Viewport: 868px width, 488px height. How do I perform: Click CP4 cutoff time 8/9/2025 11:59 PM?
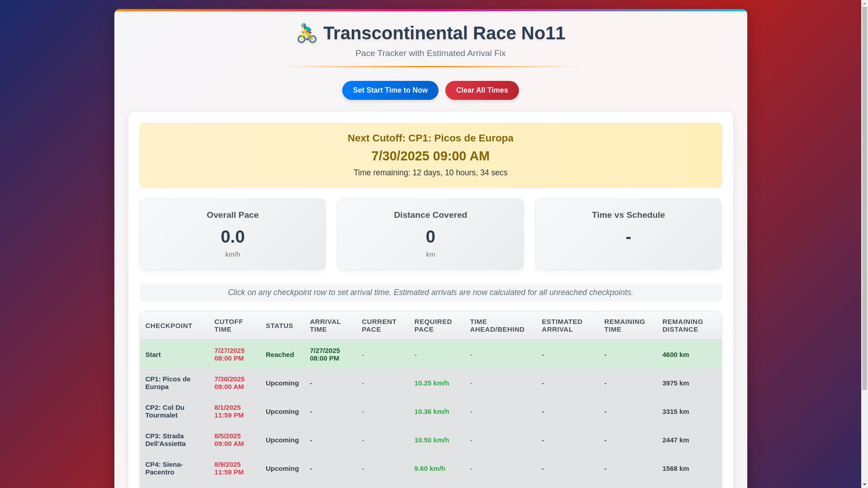[229, 469]
